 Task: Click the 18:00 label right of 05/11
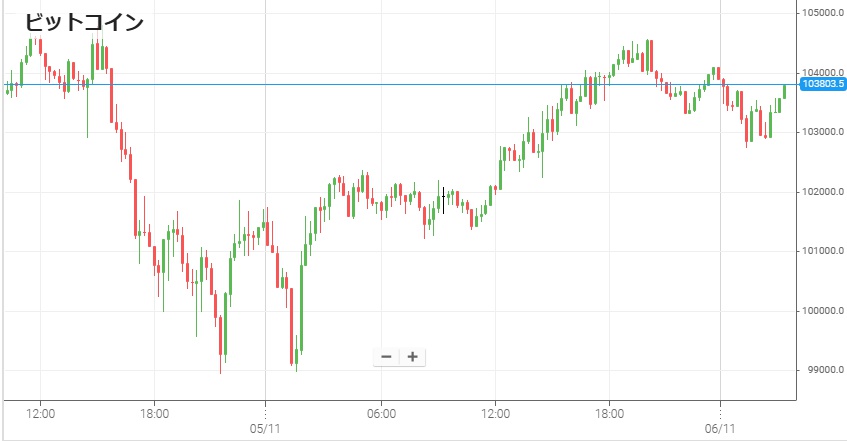[x=610, y=412]
